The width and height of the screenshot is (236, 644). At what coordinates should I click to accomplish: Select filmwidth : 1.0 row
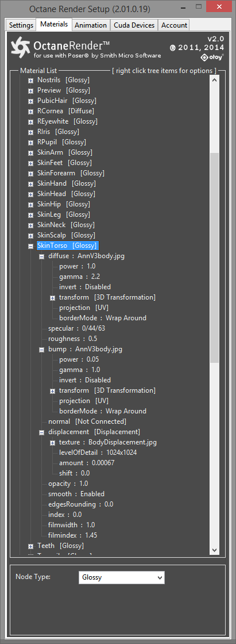pyautogui.click(x=71, y=525)
